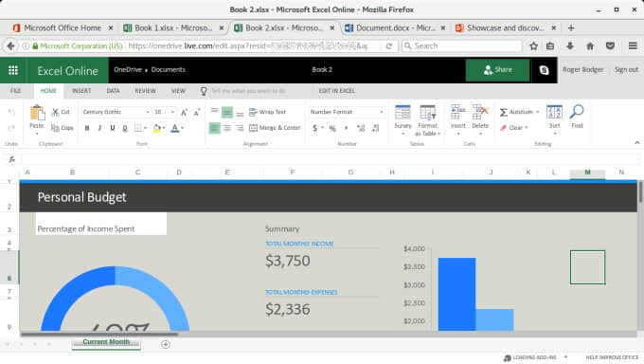The width and height of the screenshot is (644, 364).
Task: Apply comma style format
Action: 347,128
